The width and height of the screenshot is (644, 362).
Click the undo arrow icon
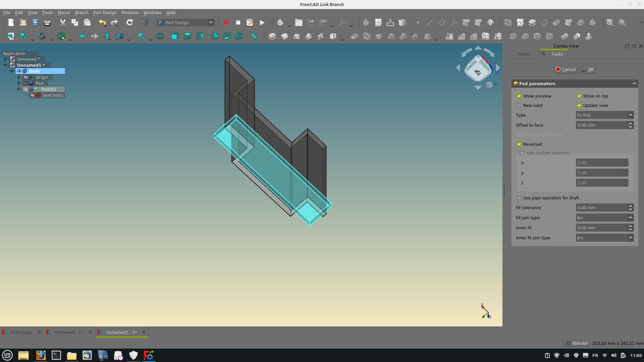pyautogui.click(x=102, y=22)
